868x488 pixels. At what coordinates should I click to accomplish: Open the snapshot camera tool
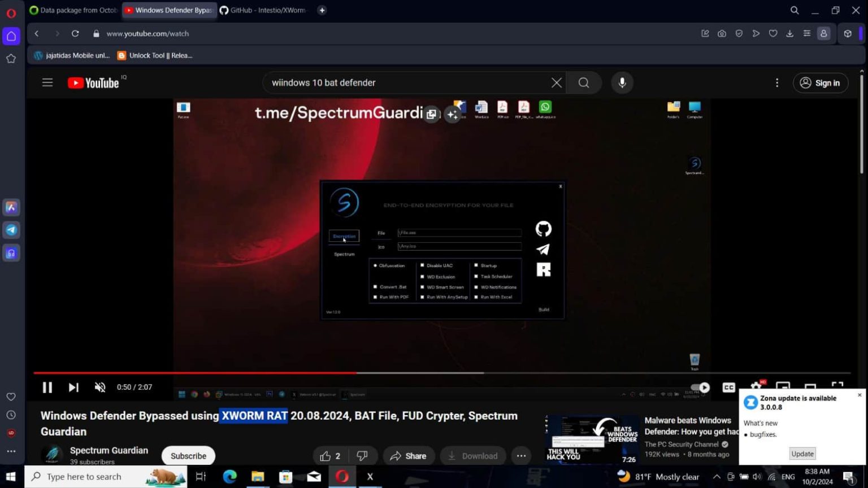(x=722, y=34)
